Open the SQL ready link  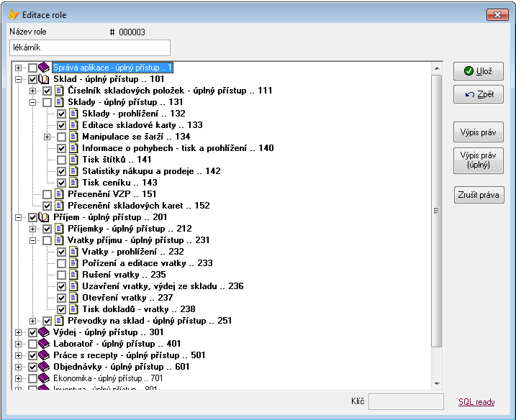[x=476, y=402]
